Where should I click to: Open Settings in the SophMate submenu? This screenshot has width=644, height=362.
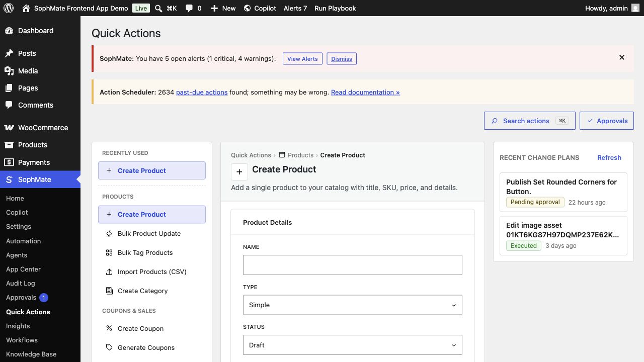[19, 226]
